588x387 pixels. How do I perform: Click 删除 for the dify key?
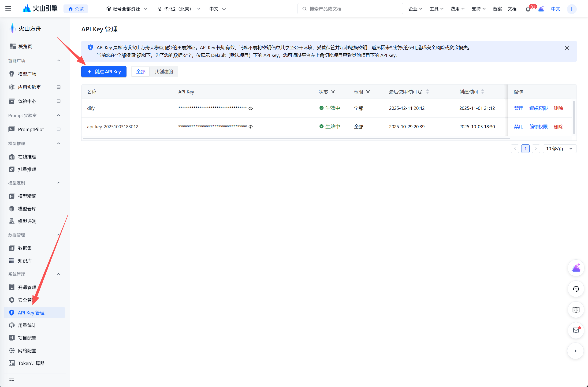(x=558, y=108)
